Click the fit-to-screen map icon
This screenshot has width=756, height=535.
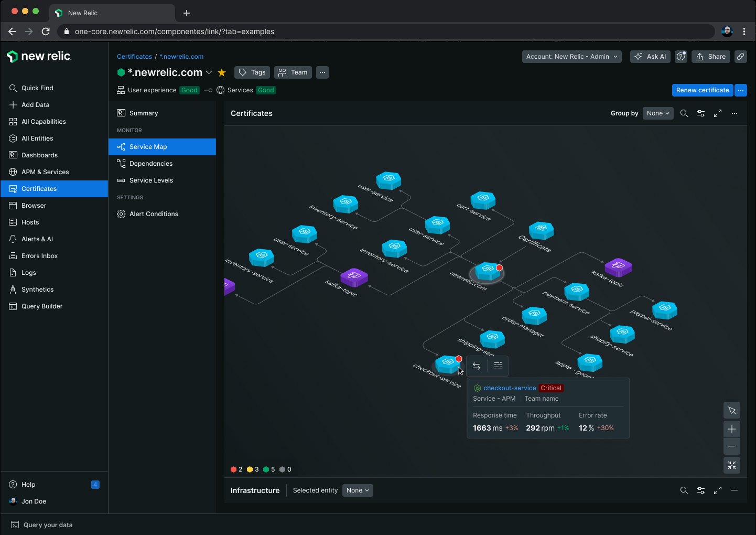click(x=732, y=465)
